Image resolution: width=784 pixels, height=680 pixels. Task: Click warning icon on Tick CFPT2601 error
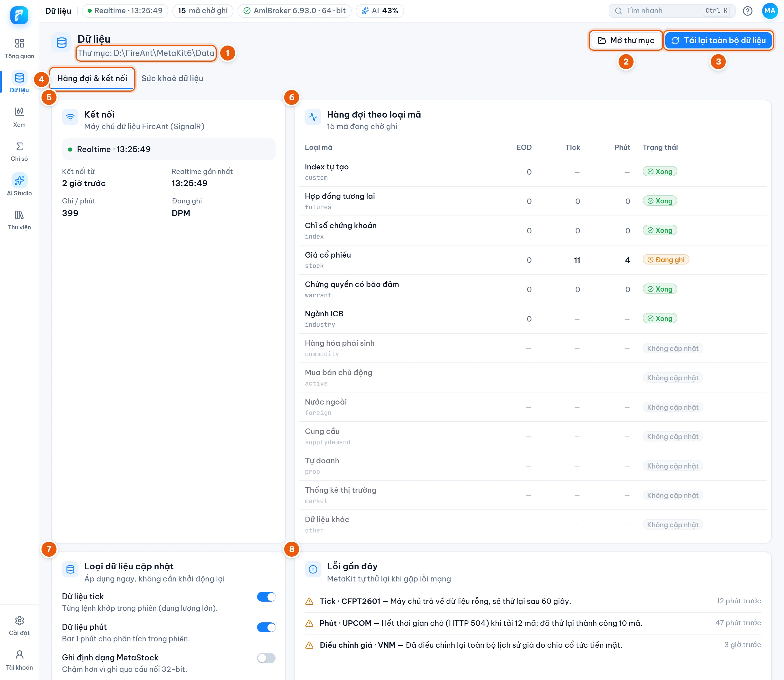[x=310, y=601]
